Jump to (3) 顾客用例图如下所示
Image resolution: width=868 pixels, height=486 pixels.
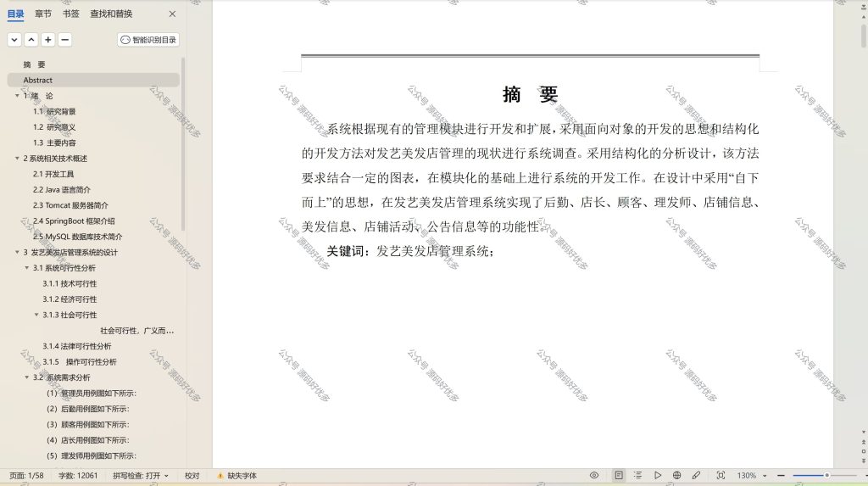(x=88, y=424)
